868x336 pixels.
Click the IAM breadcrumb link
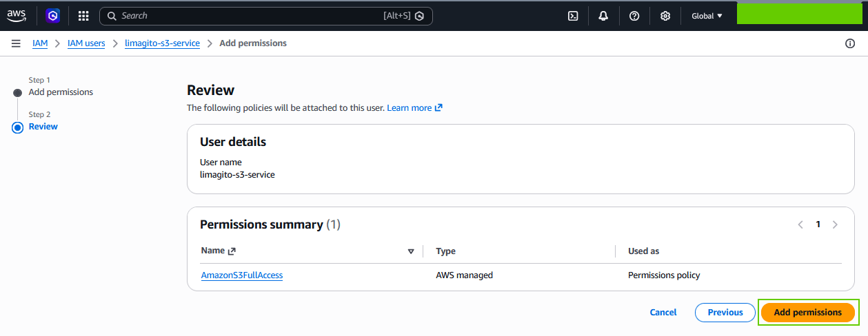point(40,43)
